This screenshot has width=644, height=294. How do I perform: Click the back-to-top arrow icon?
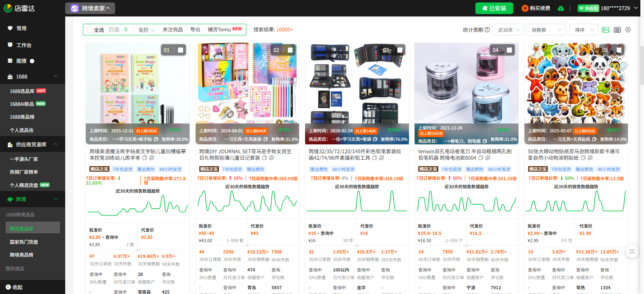pos(632,252)
